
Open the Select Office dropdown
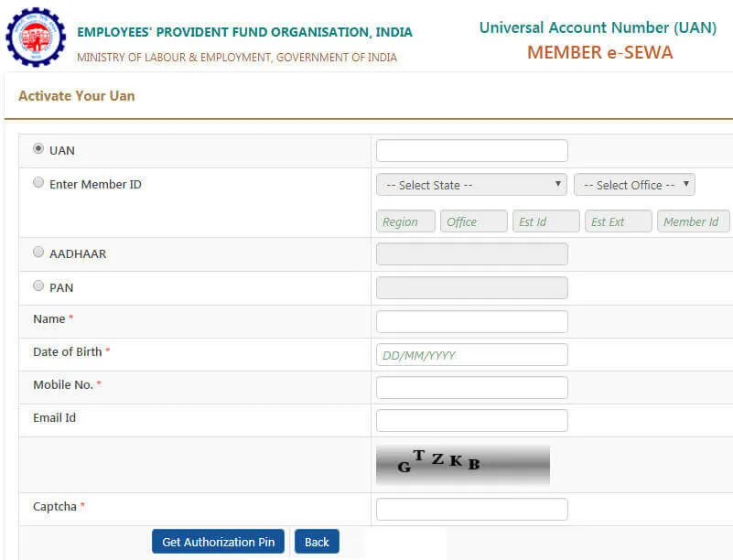pyautogui.click(x=634, y=184)
